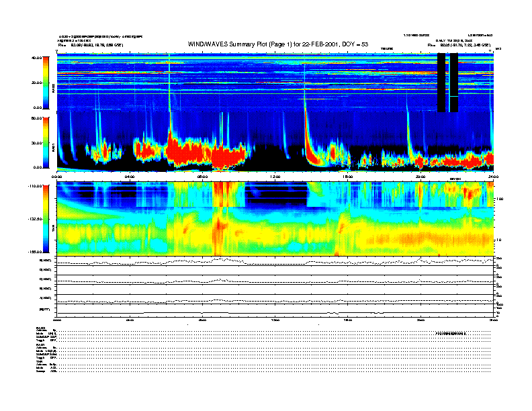
Task: Click the 12:00 label under the bottom line plots
Action: (x=275, y=320)
